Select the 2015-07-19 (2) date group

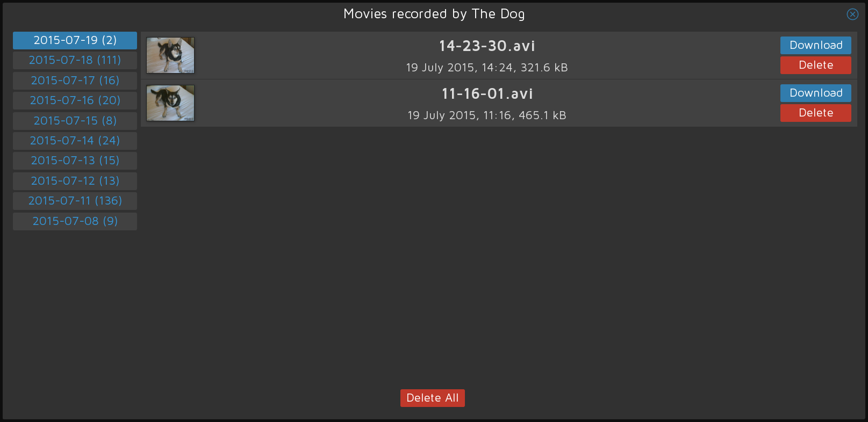point(75,40)
